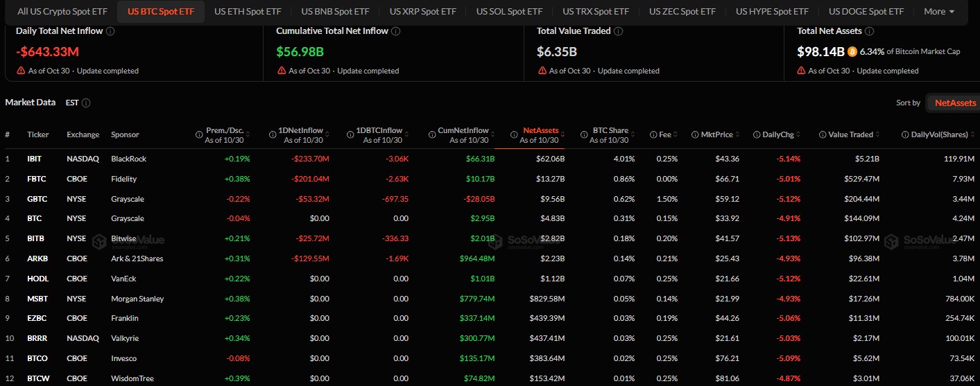The height and width of the screenshot is (386, 980).
Task: Switch to US ETH Spot ETF tab
Action: coord(248,12)
